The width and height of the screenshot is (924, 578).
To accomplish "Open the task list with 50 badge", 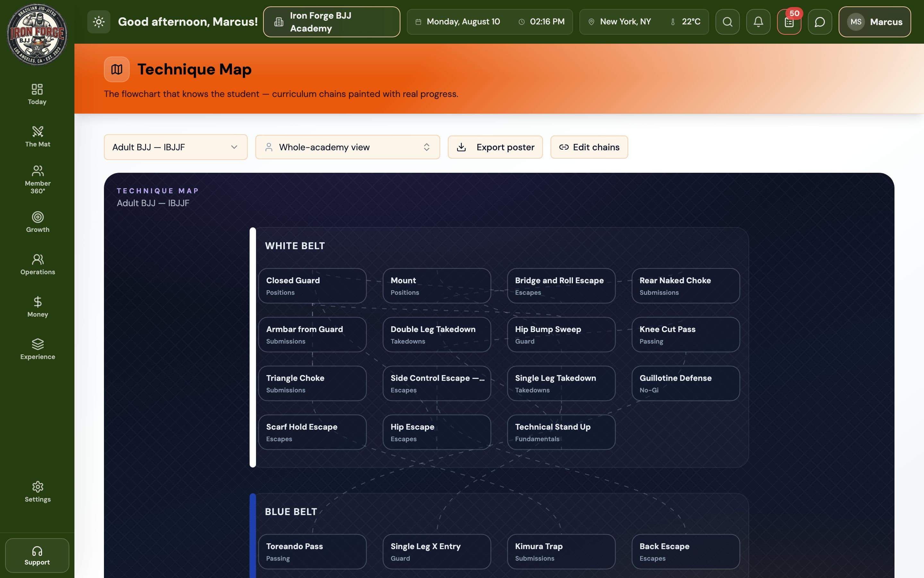I will [789, 22].
